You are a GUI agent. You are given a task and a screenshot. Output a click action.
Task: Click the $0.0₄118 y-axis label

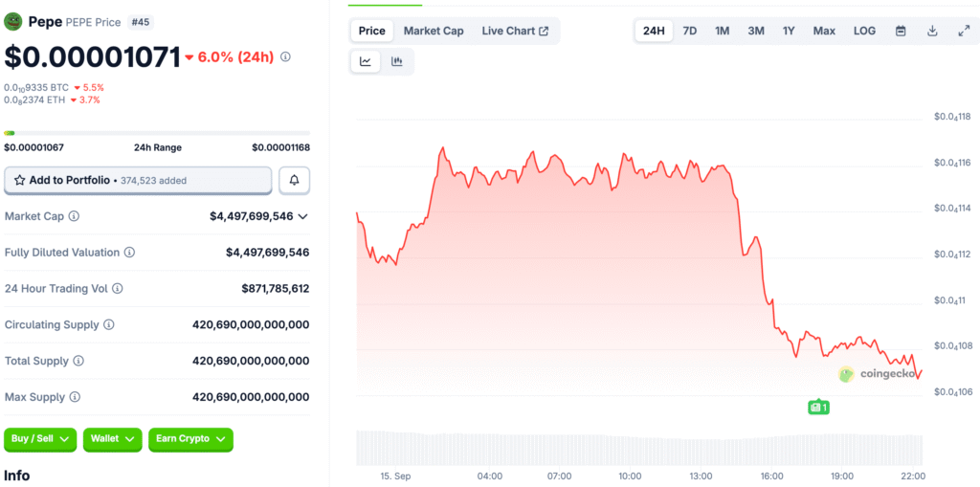[951, 117]
